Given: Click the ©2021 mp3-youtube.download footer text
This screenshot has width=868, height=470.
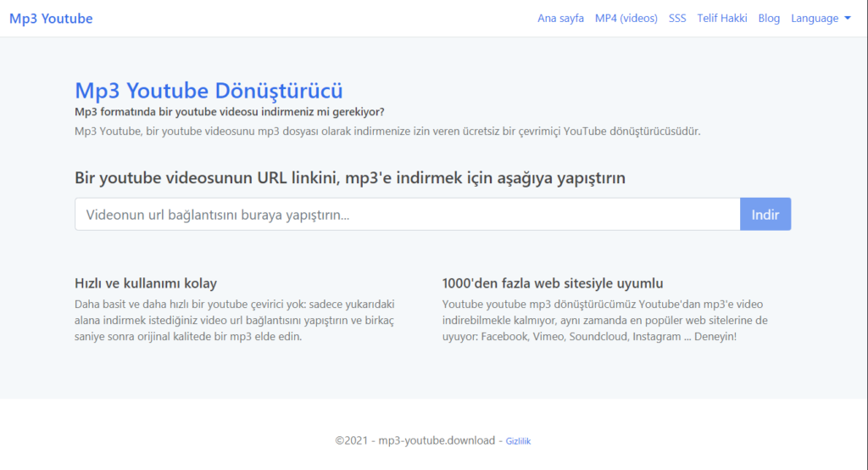Looking at the screenshot, I should pyautogui.click(x=415, y=440).
